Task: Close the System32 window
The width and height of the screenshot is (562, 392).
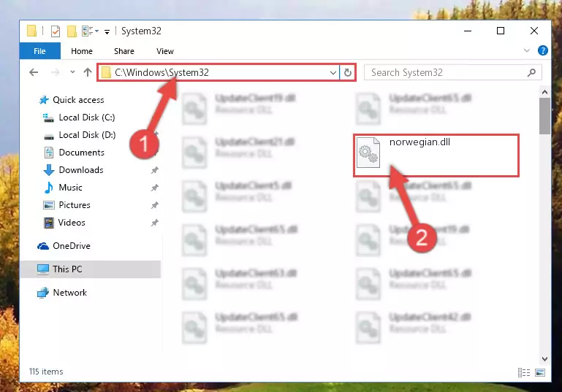Action: tap(534, 31)
